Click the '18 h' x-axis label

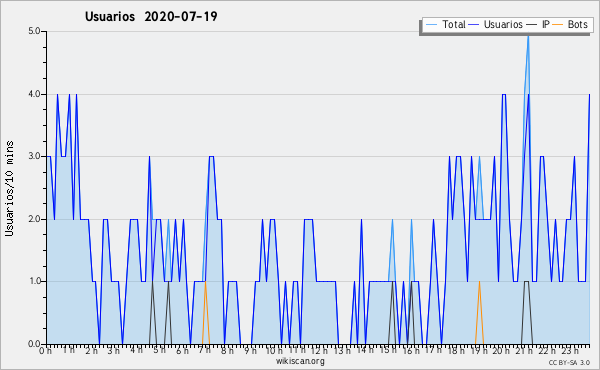pyautogui.click(x=456, y=351)
